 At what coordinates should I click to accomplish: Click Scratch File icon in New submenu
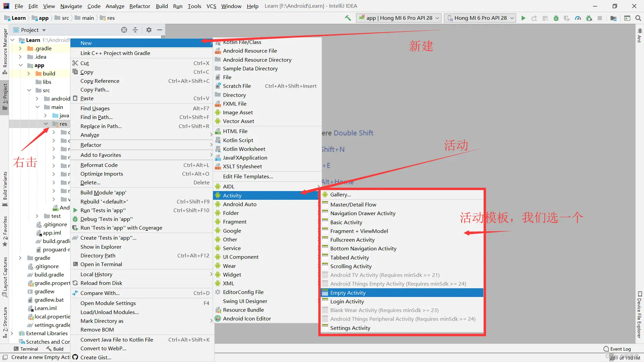point(218,86)
